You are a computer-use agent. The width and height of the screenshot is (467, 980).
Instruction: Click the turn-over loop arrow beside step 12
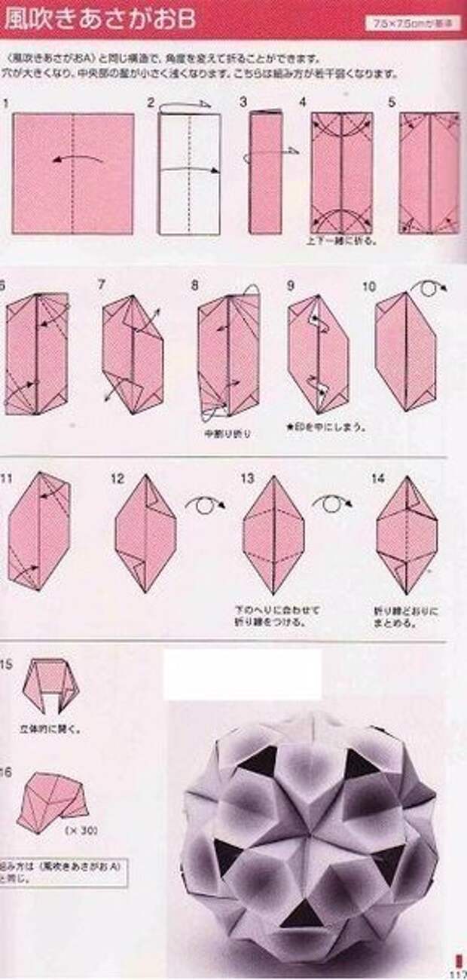coord(206,504)
